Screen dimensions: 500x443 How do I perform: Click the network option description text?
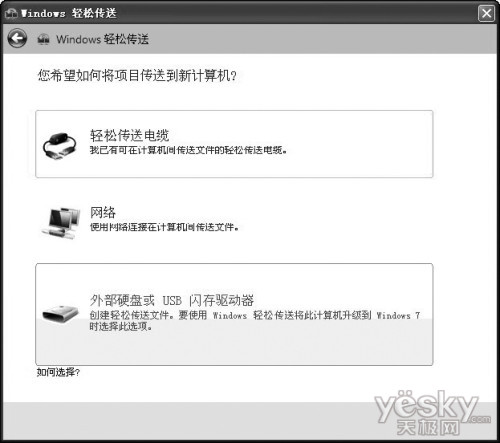click(x=164, y=227)
